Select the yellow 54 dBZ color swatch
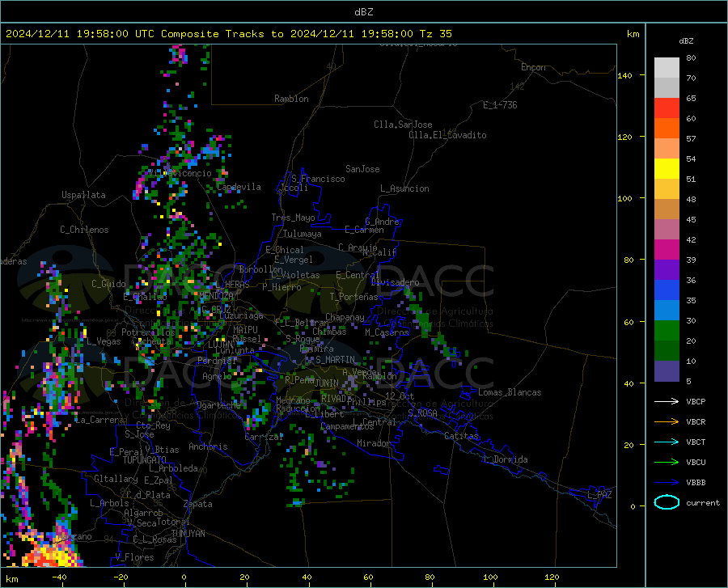 pyautogui.click(x=667, y=169)
